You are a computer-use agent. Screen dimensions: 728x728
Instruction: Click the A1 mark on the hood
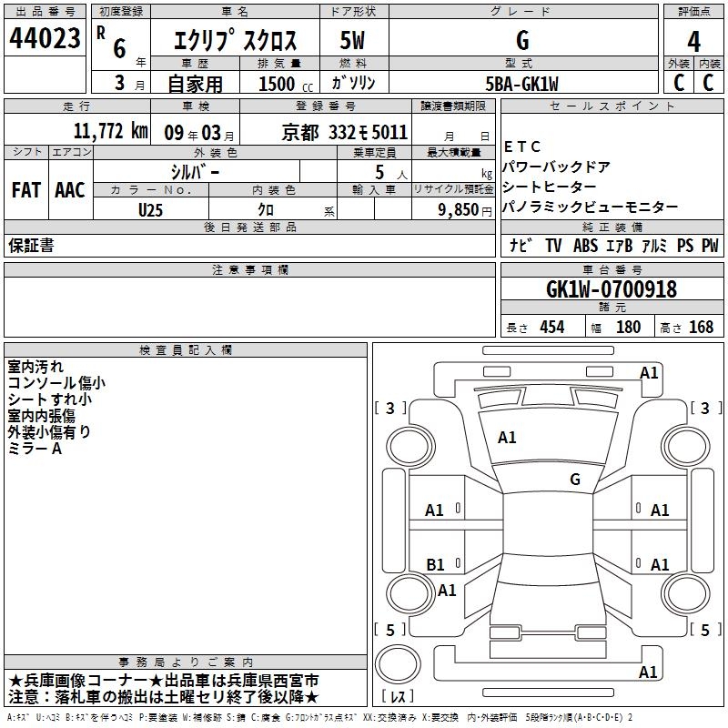tap(507, 438)
